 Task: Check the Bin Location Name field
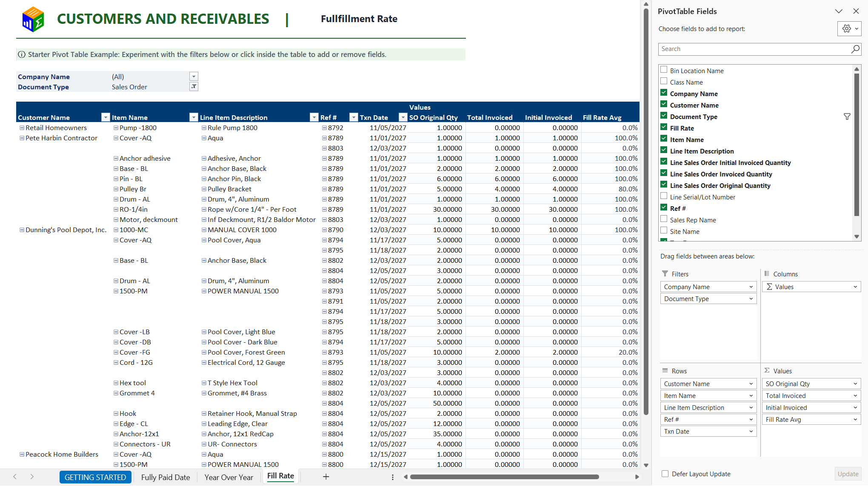click(x=664, y=70)
